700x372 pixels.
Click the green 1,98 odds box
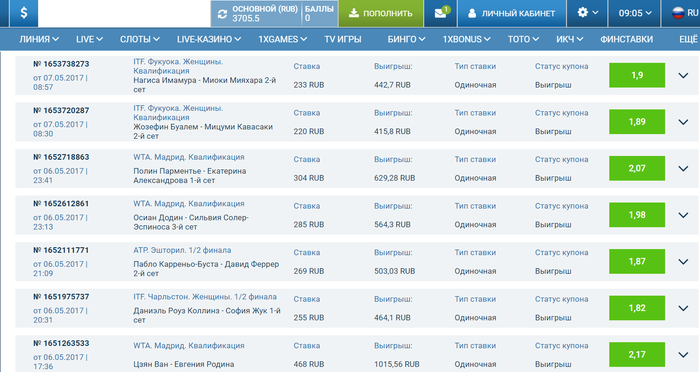(x=637, y=215)
